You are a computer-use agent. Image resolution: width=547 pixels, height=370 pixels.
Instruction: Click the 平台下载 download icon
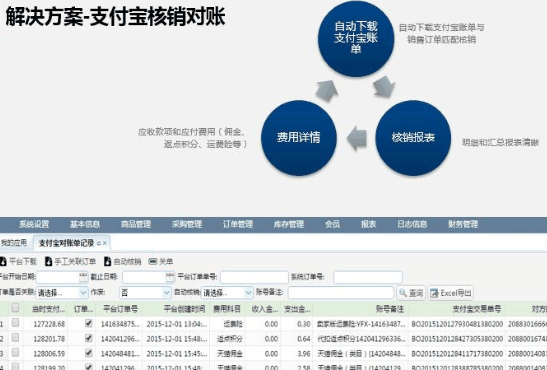(3, 261)
